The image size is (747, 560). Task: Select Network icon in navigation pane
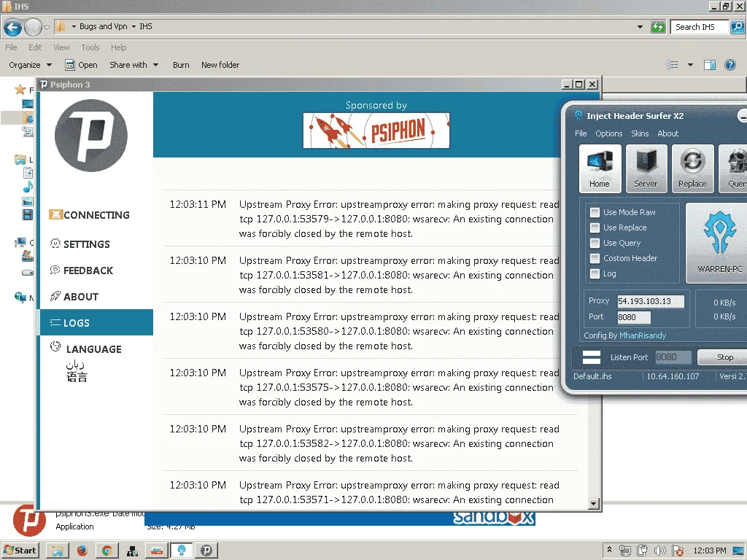[x=20, y=297]
